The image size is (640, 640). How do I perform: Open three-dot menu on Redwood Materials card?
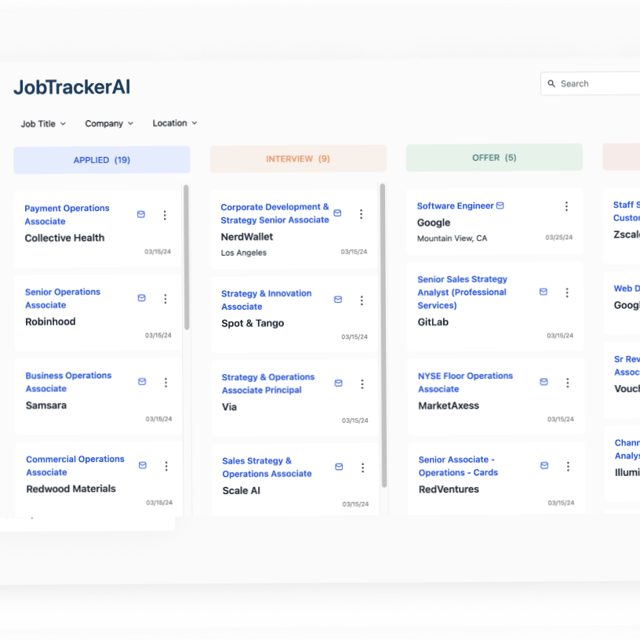(166, 466)
